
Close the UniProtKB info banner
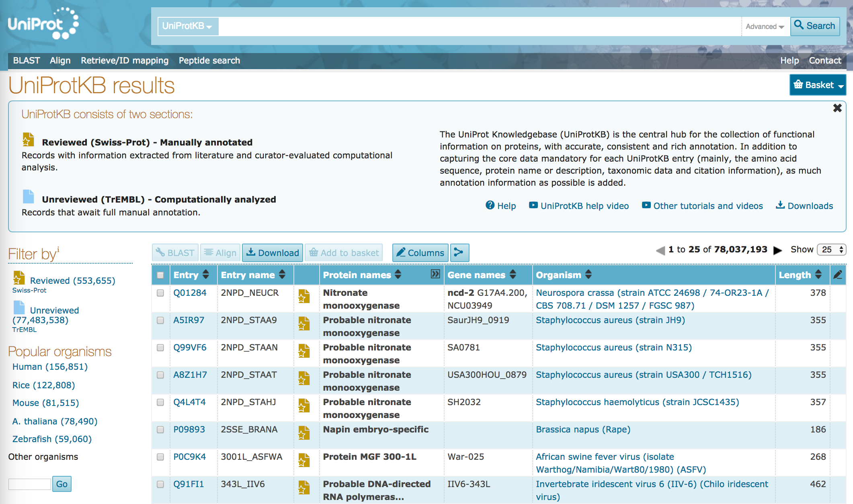[x=837, y=108]
